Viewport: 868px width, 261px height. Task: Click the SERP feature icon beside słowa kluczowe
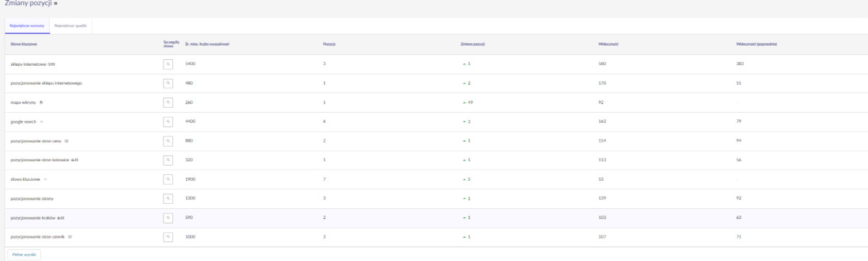45,179
